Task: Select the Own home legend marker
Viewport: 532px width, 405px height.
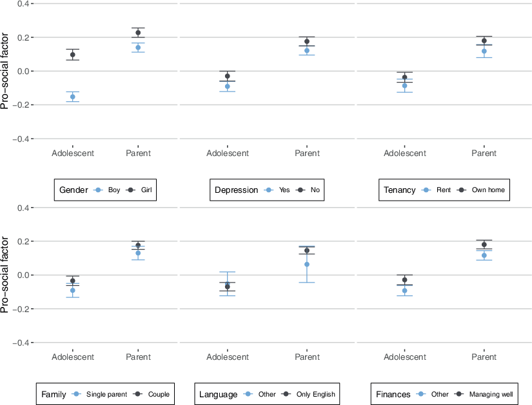Action: tap(461, 190)
